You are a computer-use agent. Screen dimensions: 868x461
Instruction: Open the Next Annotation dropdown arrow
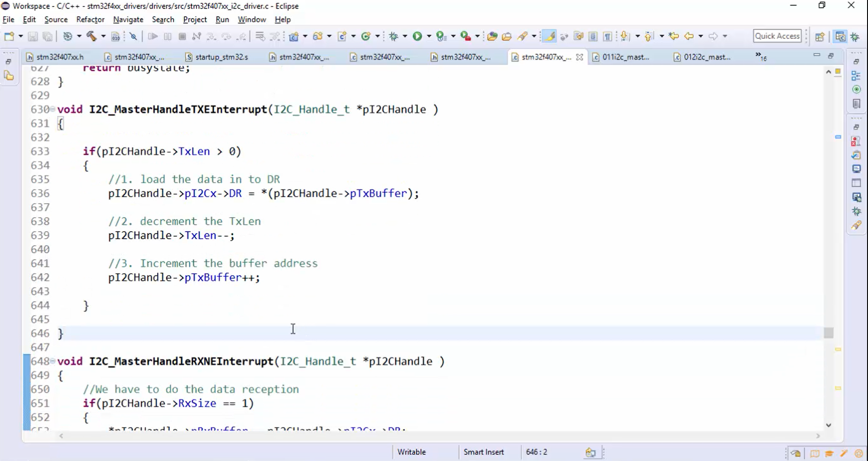tap(638, 36)
